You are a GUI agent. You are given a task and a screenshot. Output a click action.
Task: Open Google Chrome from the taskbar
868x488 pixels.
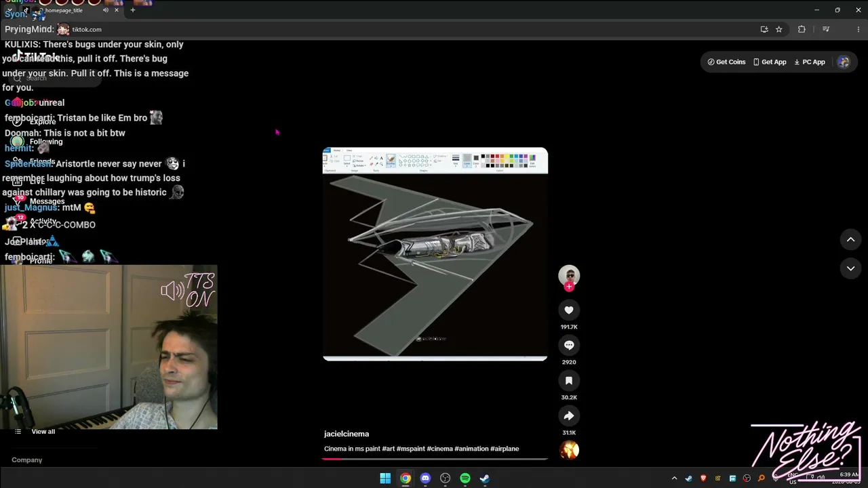(x=405, y=479)
